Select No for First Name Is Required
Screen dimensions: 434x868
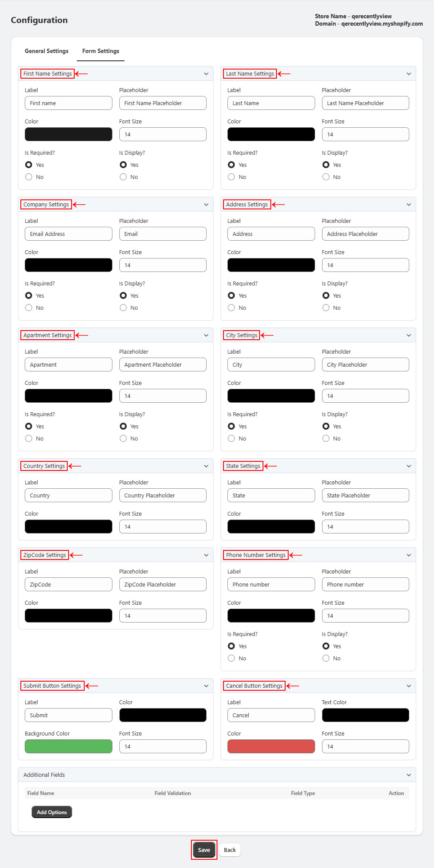pos(29,177)
